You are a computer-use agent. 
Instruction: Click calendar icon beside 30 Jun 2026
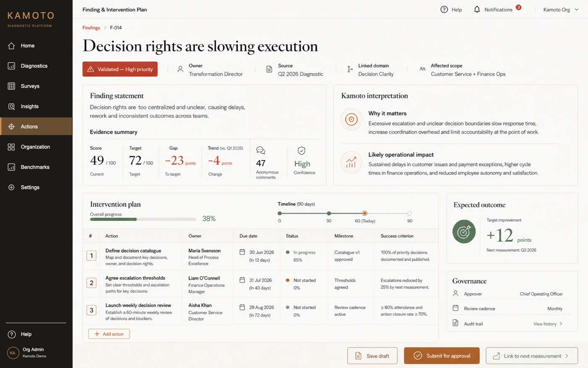coord(242,252)
